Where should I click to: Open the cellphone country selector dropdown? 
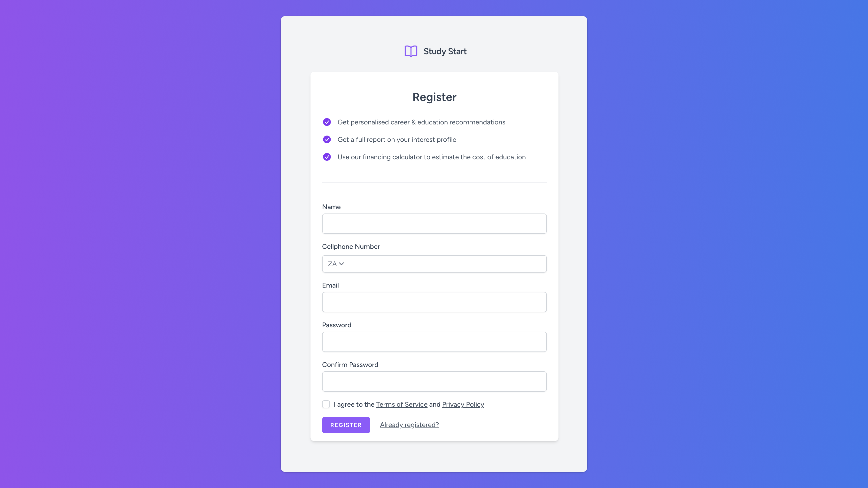[x=335, y=263]
